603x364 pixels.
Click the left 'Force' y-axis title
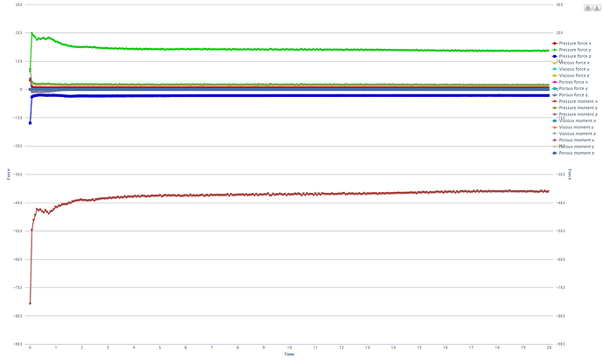coord(9,174)
